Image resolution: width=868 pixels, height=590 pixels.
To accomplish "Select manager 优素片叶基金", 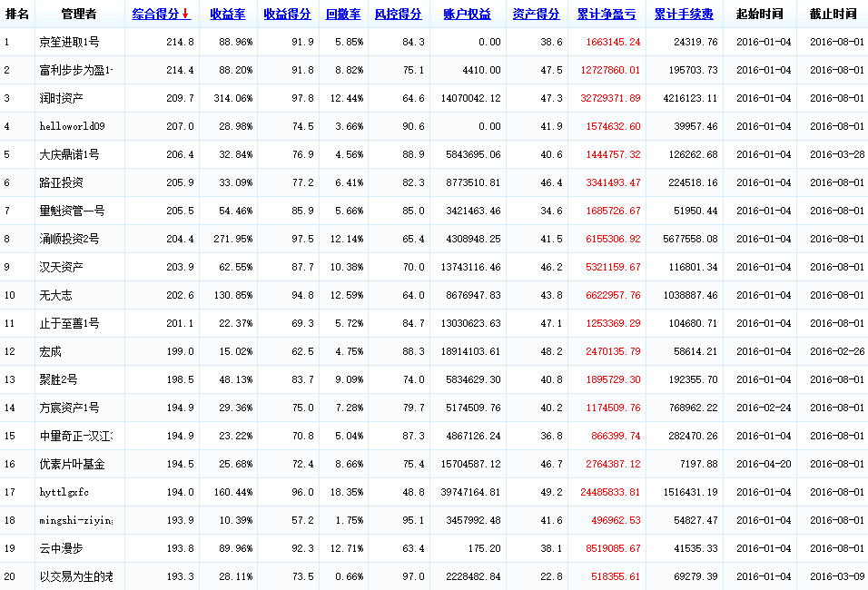I will click(72, 465).
